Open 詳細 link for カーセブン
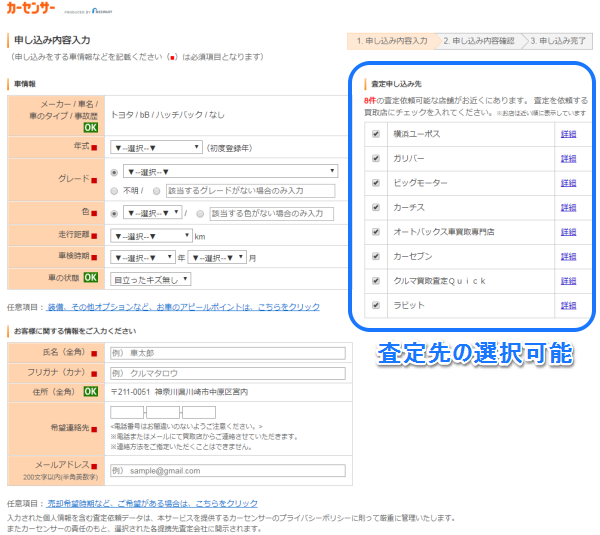This screenshot has height=535, width=600. coord(568,256)
